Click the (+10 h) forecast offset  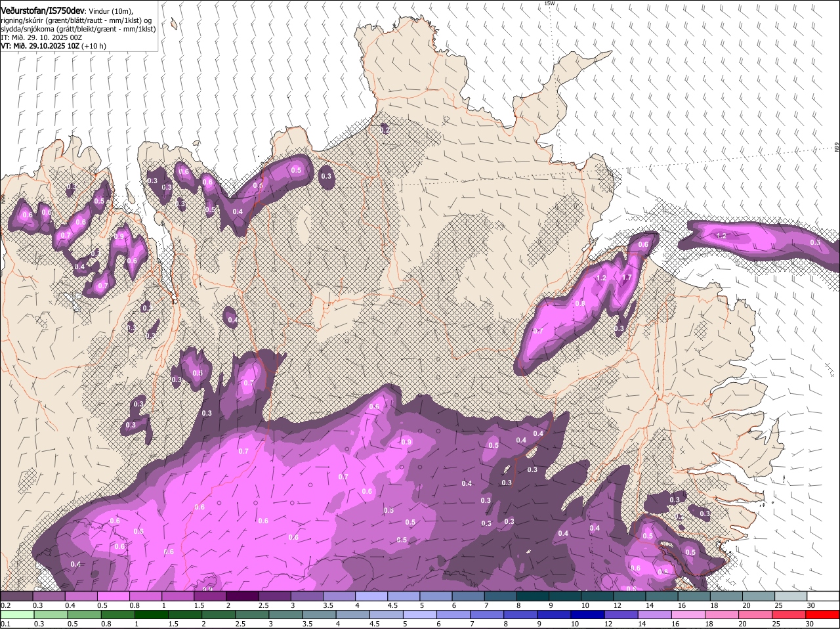pos(94,46)
